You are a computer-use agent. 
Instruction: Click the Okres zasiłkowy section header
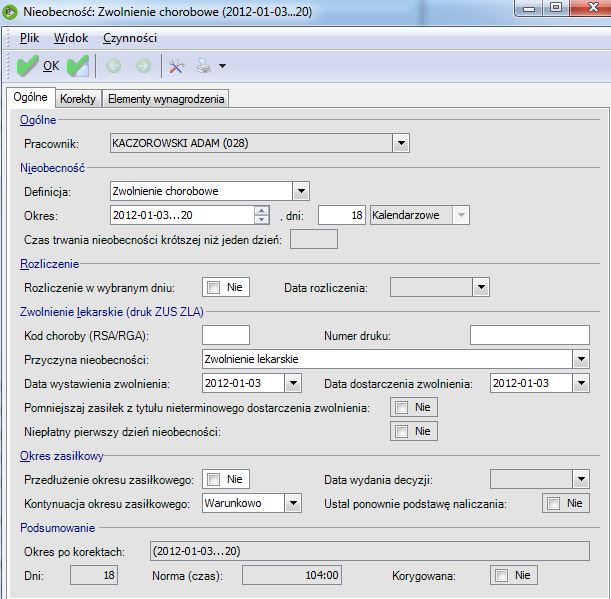tap(62, 456)
